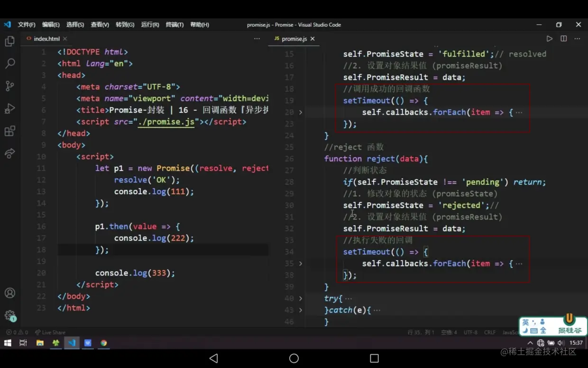Click the errors and warnings status indicator
The height and width of the screenshot is (368, 588).
pyautogui.click(x=17, y=332)
